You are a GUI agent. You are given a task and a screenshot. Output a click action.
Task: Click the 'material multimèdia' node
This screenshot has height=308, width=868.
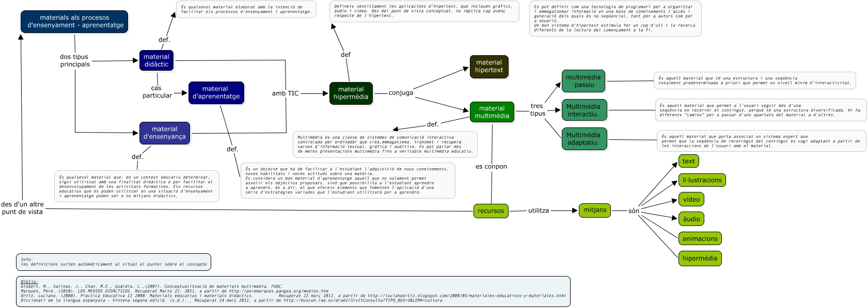tap(492, 112)
